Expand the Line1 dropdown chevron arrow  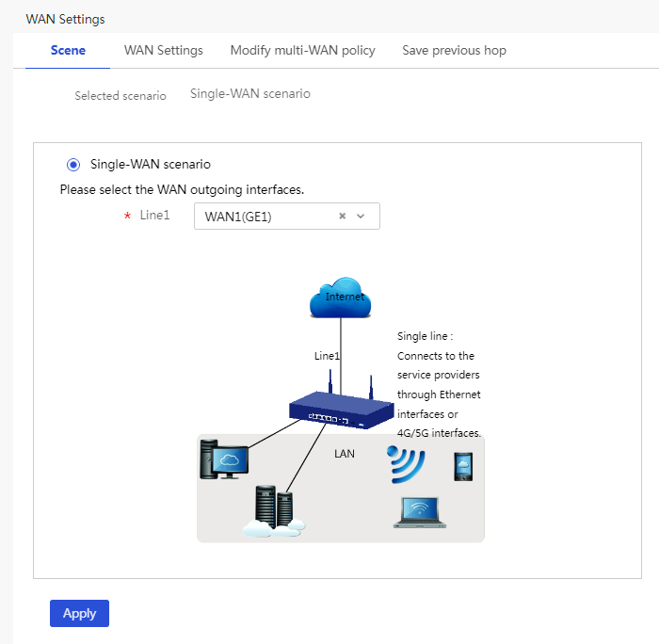[361, 216]
